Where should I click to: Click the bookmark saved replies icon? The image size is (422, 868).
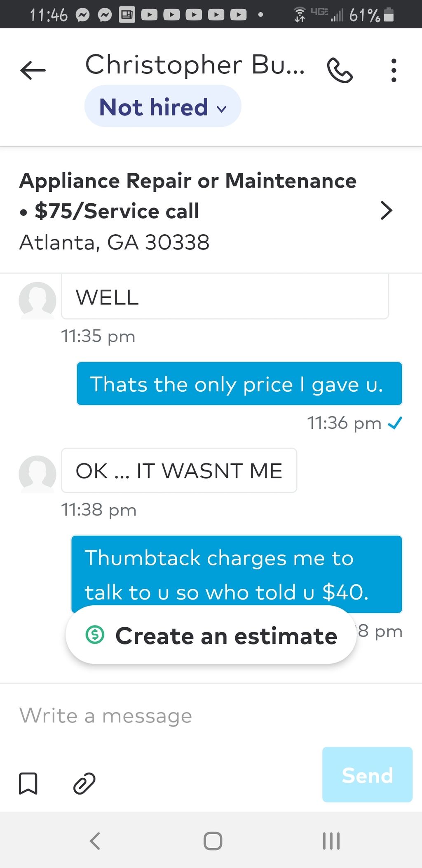(x=28, y=783)
